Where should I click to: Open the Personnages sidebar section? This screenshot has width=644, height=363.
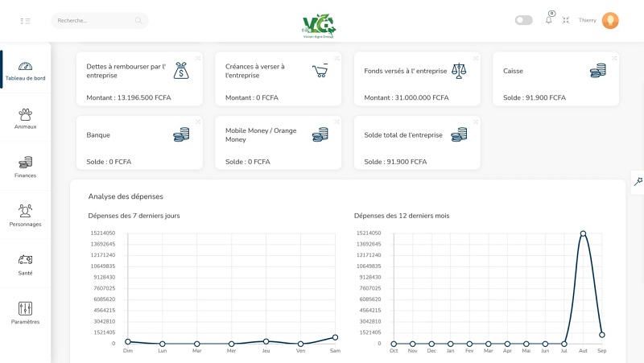(25, 216)
